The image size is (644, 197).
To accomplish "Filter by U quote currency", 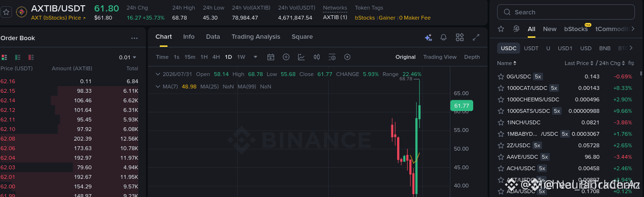I will (x=548, y=48).
